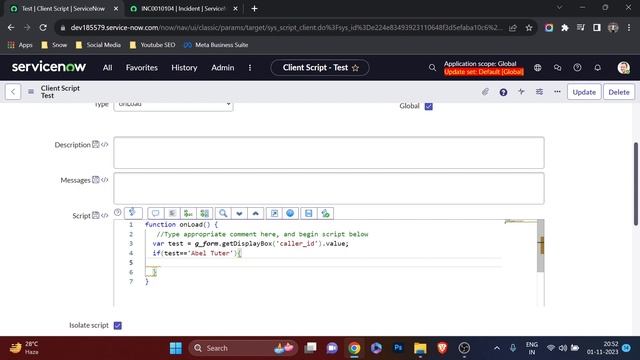Open the ServiceNow global search icon

pos(432,68)
